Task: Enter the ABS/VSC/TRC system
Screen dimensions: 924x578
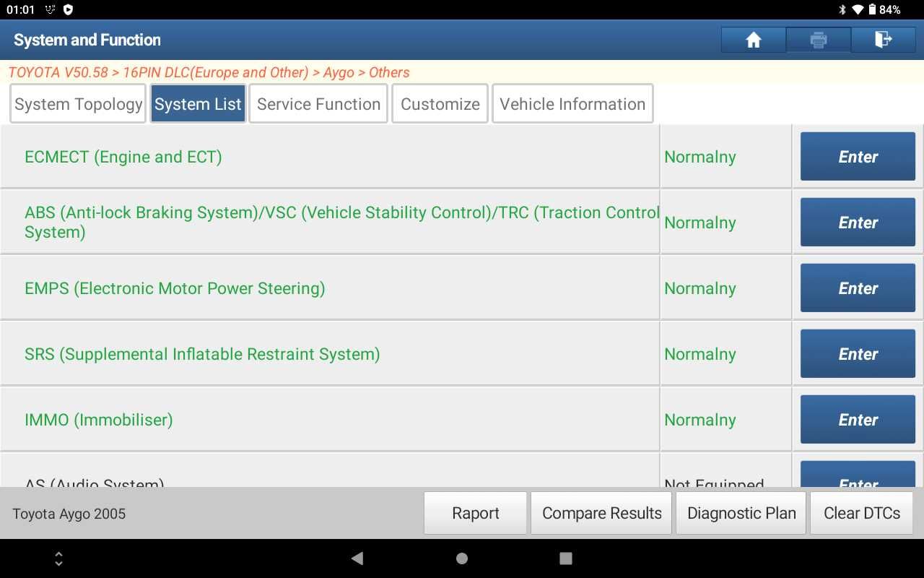Action: (858, 223)
